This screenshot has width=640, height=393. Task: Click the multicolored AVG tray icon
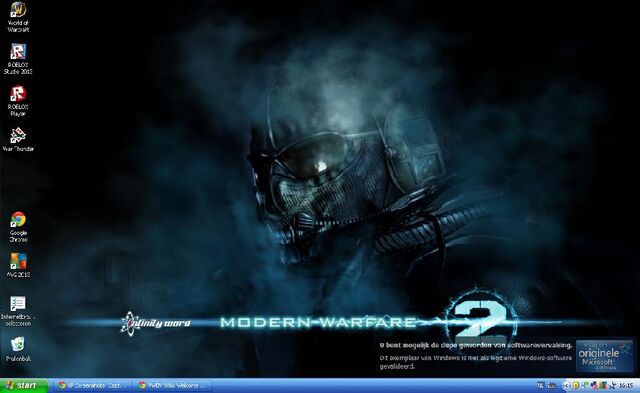[x=603, y=385]
